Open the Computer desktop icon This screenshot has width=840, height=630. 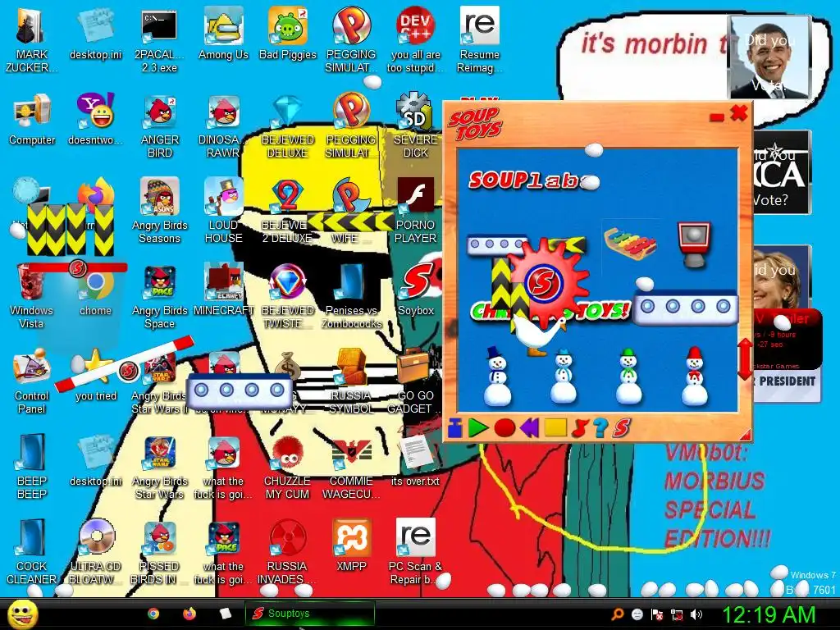pyautogui.click(x=32, y=119)
